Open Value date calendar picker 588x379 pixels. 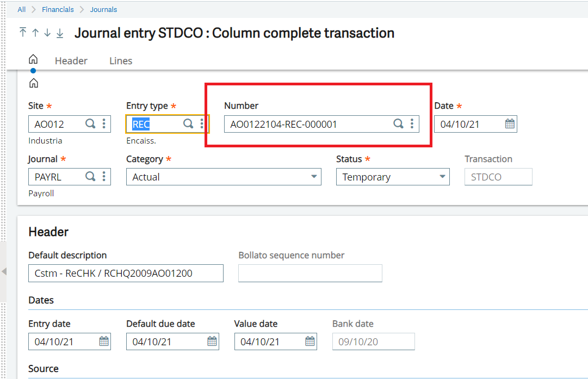pyautogui.click(x=310, y=341)
